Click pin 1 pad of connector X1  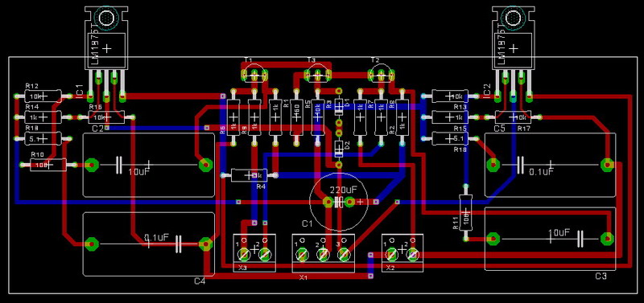click(302, 255)
